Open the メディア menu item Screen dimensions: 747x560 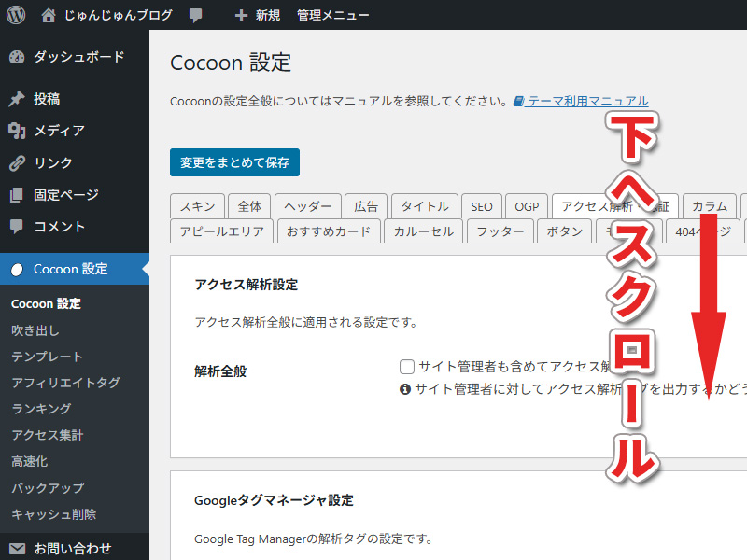coord(75,131)
